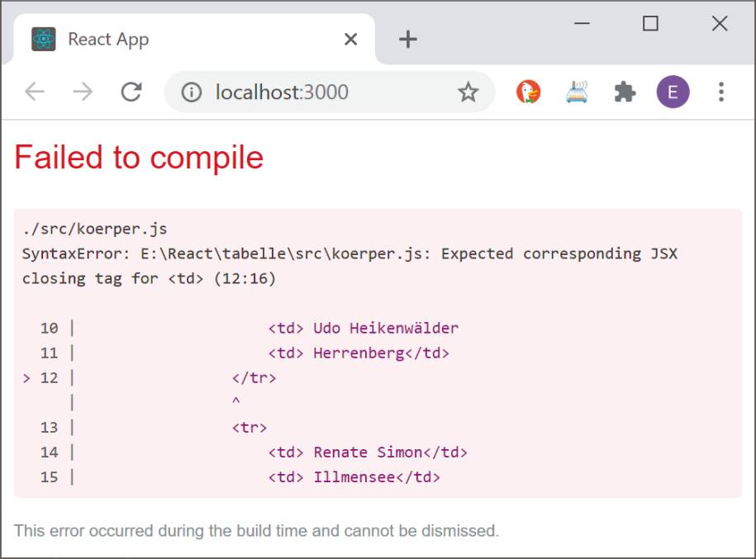This screenshot has height=559, width=756.
Task: Open the Extensions puzzle menu
Action: pyautogui.click(x=625, y=92)
